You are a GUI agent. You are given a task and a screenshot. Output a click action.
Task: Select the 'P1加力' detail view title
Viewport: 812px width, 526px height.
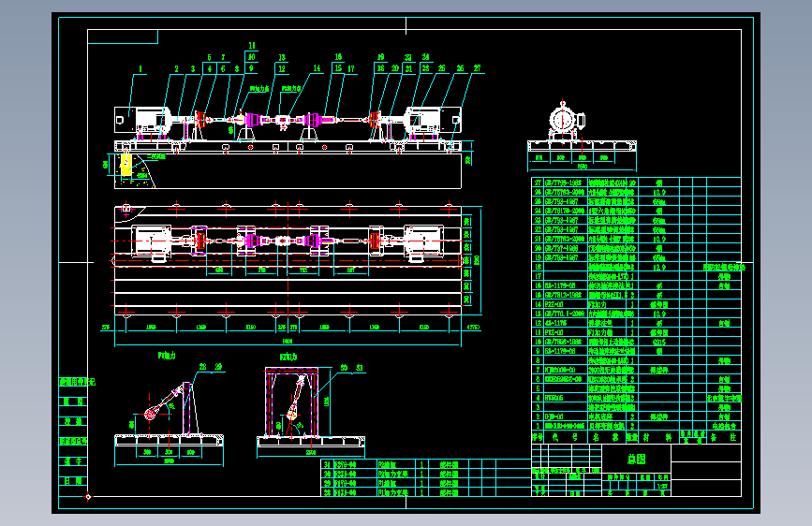pyautogui.click(x=167, y=356)
